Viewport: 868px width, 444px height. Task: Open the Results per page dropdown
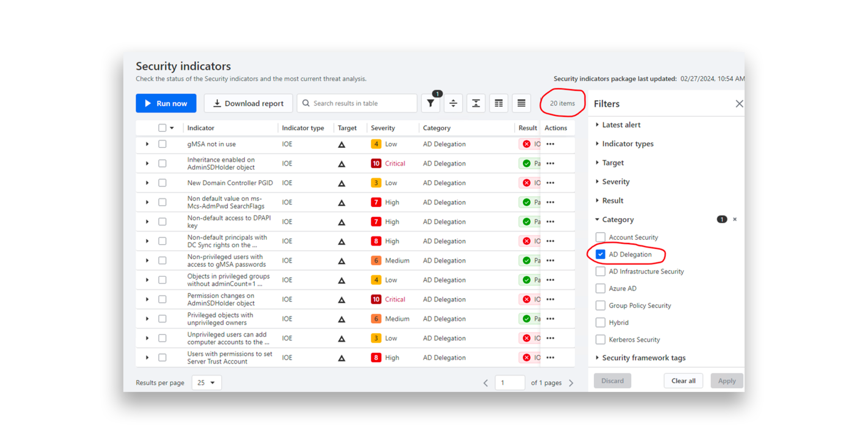tap(206, 382)
